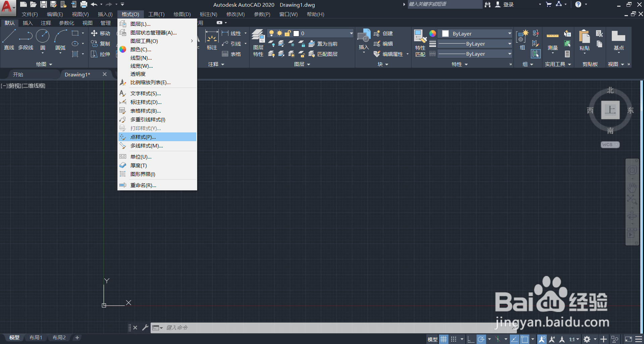The height and width of the screenshot is (344, 644).
Task: Choose Point Style (点样式) menu entry
Action: pos(157,137)
